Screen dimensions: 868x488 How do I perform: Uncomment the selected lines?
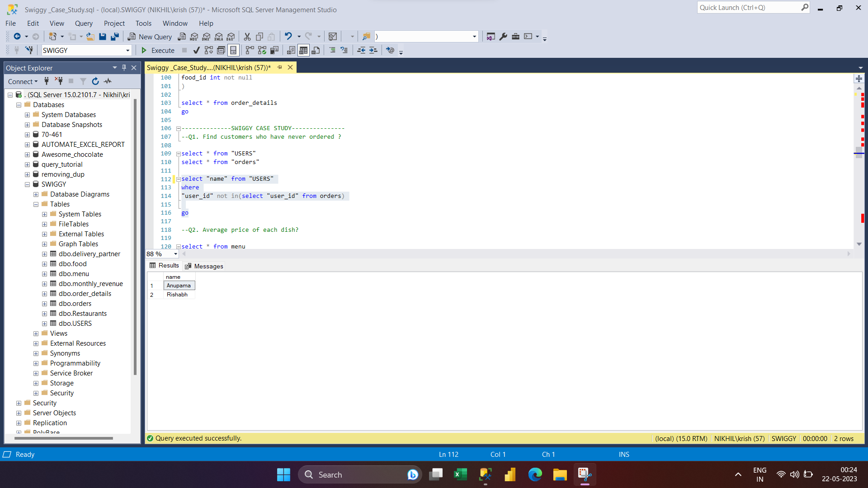tap(344, 50)
